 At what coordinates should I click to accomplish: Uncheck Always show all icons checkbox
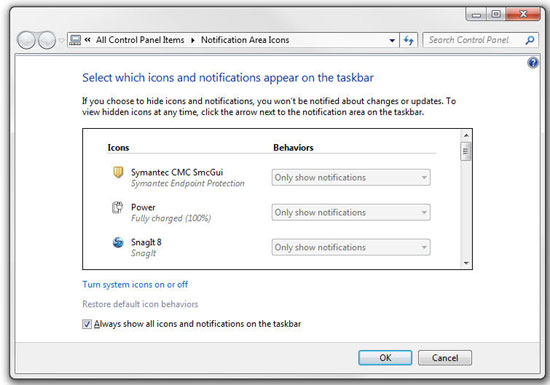[87, 324]
